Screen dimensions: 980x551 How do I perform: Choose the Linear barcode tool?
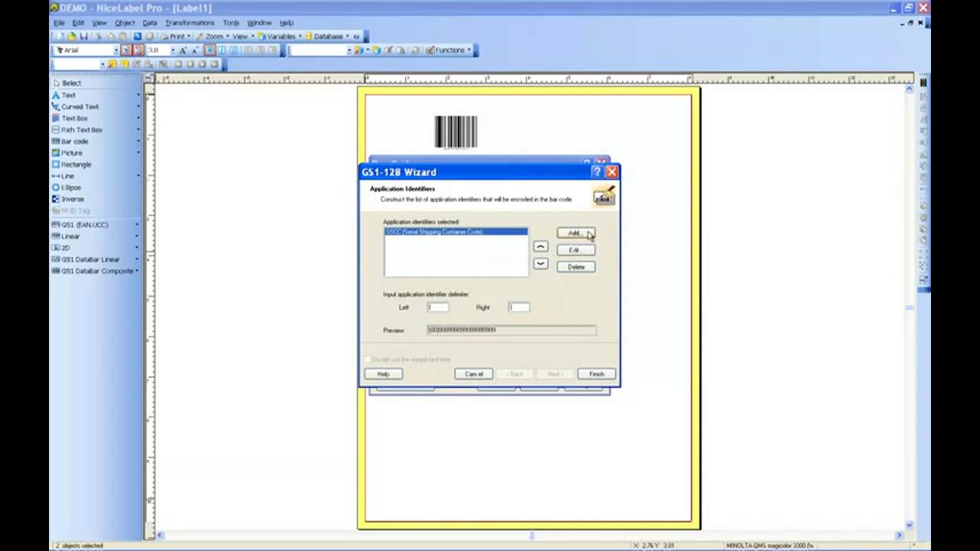click(66, 236)
